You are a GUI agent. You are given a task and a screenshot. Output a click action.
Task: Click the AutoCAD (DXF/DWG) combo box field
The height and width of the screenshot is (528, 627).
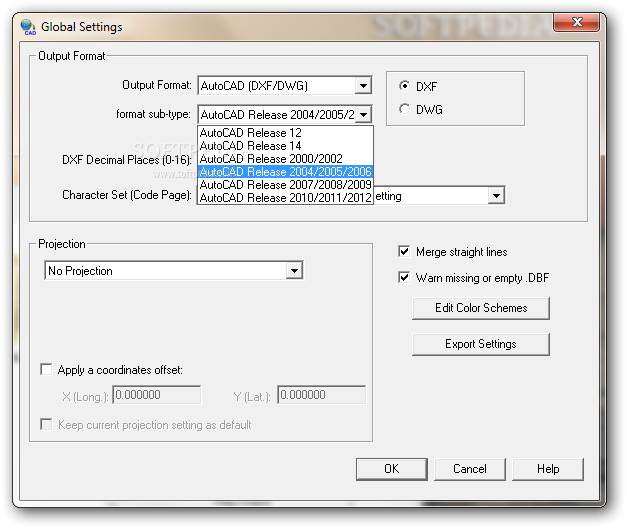tap(285, 86)
